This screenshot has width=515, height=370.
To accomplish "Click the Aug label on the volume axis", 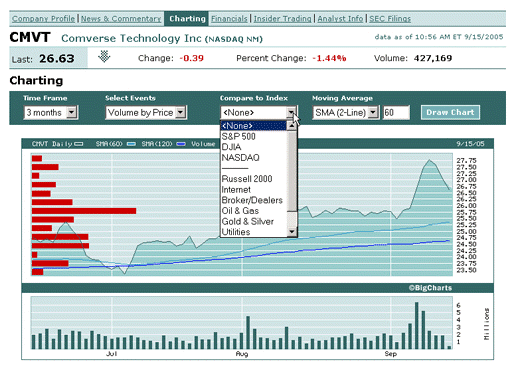I will click(242, 354).
